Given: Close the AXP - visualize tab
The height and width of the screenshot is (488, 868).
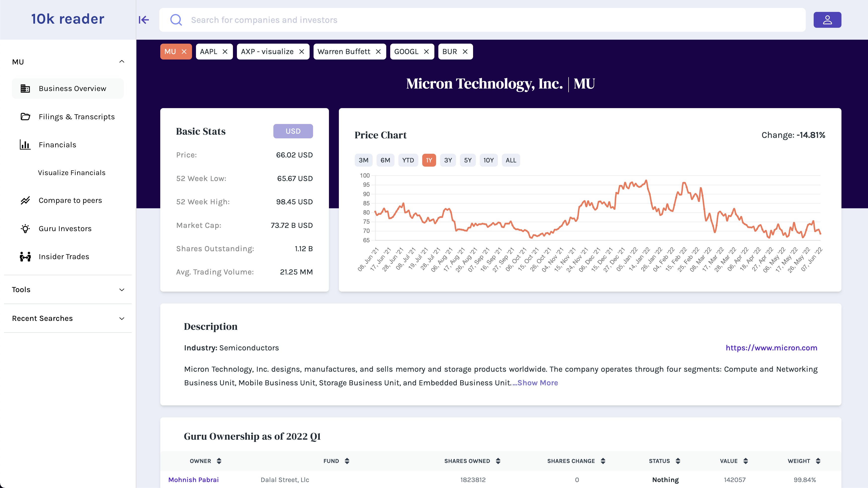Looking at the screenshot, I should point(302,52).
